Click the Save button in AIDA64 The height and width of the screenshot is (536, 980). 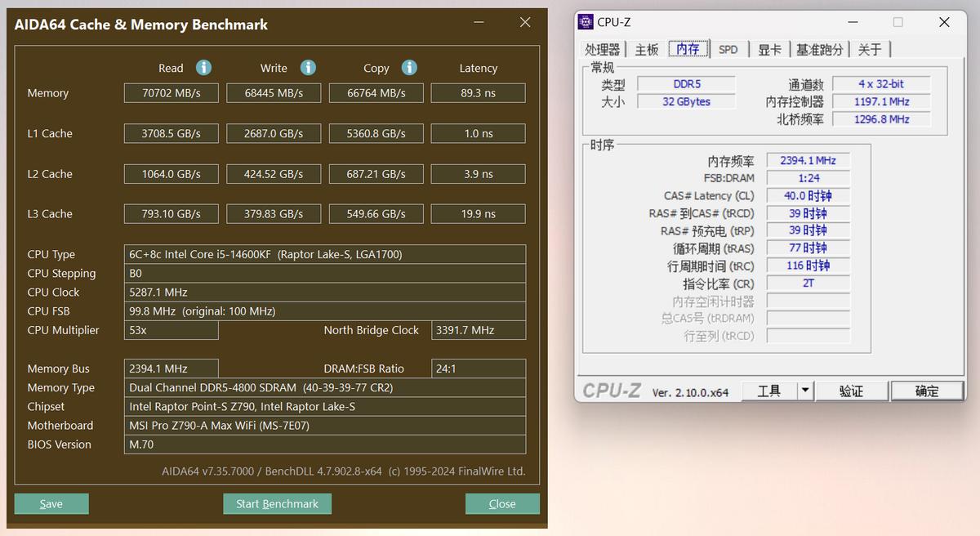pyautogui.click(x=51, y=503)
